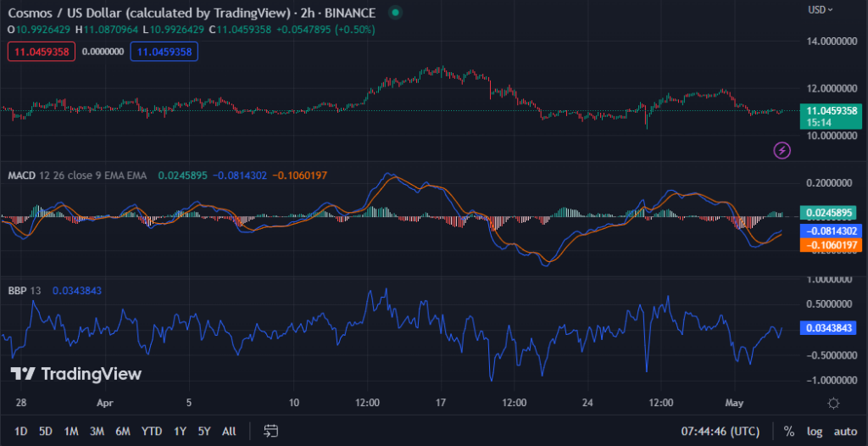Viewport: 868px width, 446px height.
Task: Click the blue 11.0459358 buy price box
Action: click(164, 52)
